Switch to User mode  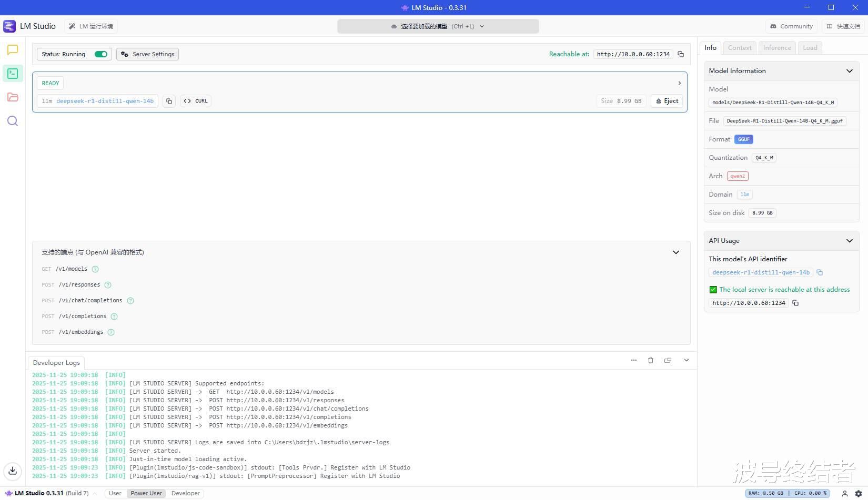tap(115, 493)
